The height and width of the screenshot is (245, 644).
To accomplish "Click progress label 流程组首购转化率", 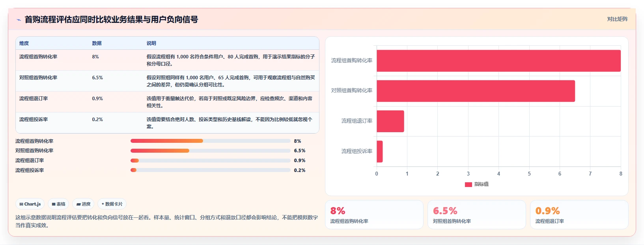I will coord(34,141).
